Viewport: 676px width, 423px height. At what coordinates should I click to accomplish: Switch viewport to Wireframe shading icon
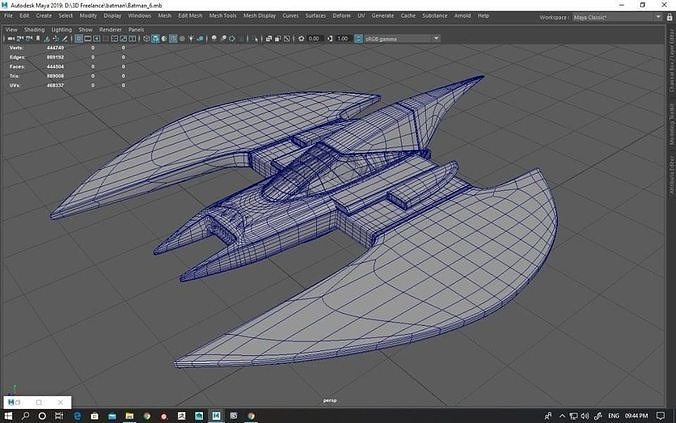[x=146, y=38]
